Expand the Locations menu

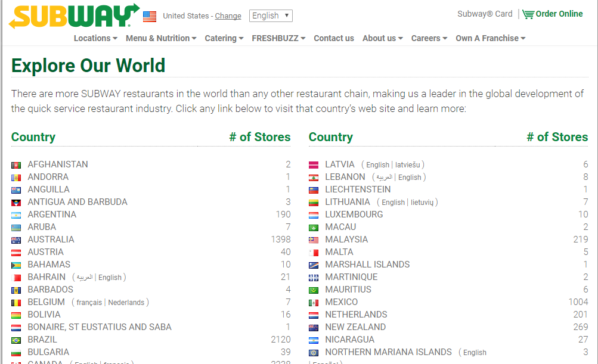pyautogui.click(x=95, y=38)
